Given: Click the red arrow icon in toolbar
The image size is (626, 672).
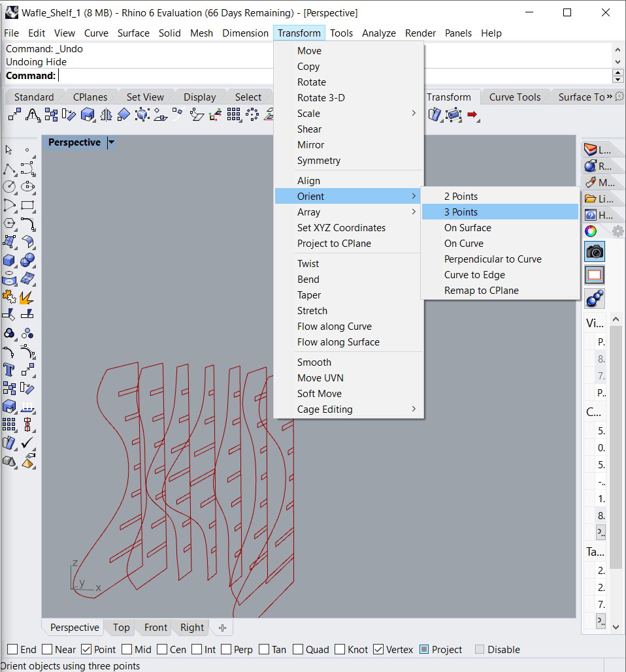Looking at the screenshot, I should [x=472, y=115].
